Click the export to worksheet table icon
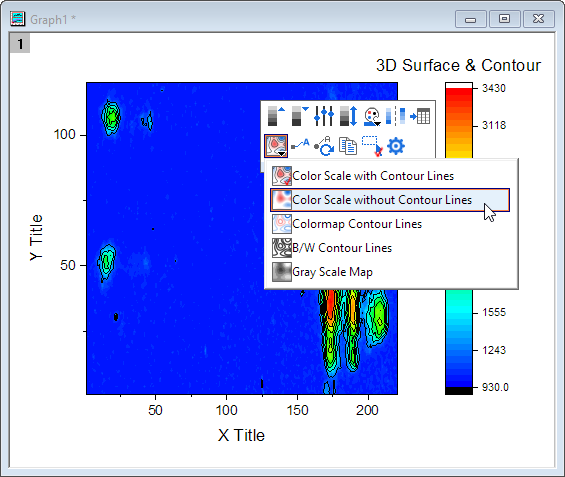Image resolution: width=565 pixels, height=477 pixels. (x=420, y=116)
